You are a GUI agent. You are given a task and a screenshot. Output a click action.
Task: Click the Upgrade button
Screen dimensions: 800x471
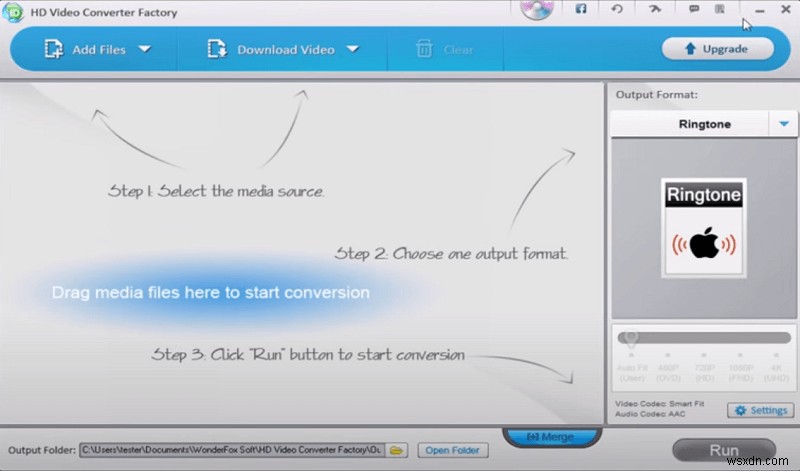point(717,49)
